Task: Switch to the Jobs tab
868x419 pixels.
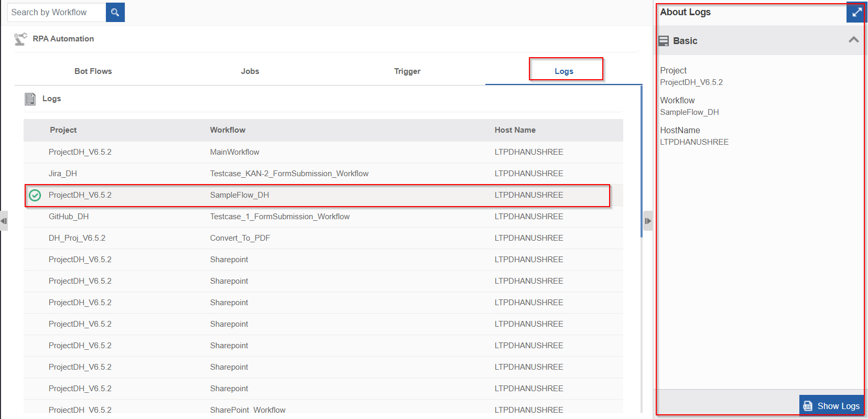Action: coord(250,71)
